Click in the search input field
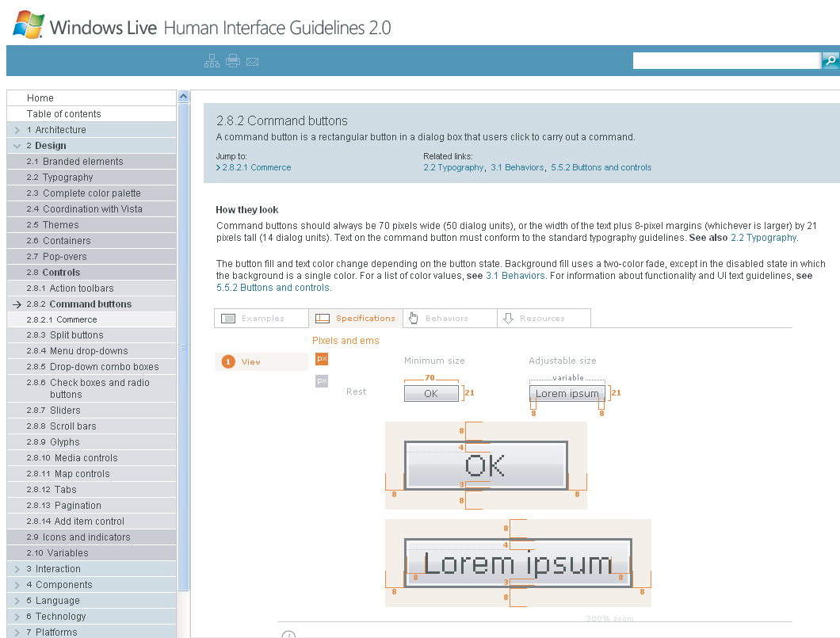The image size is (840, 638). (727, 60)
